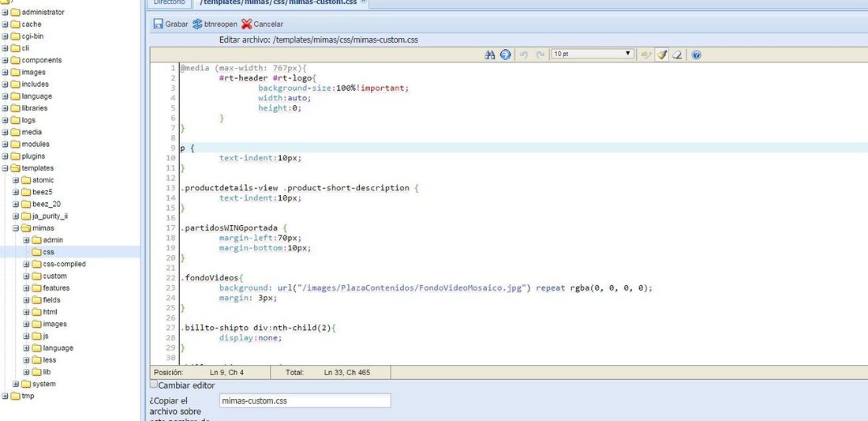The width and height of the screenshot is (868, 421).
Task: Select the images folder under mimas
Action: click(x=54, y=324)
